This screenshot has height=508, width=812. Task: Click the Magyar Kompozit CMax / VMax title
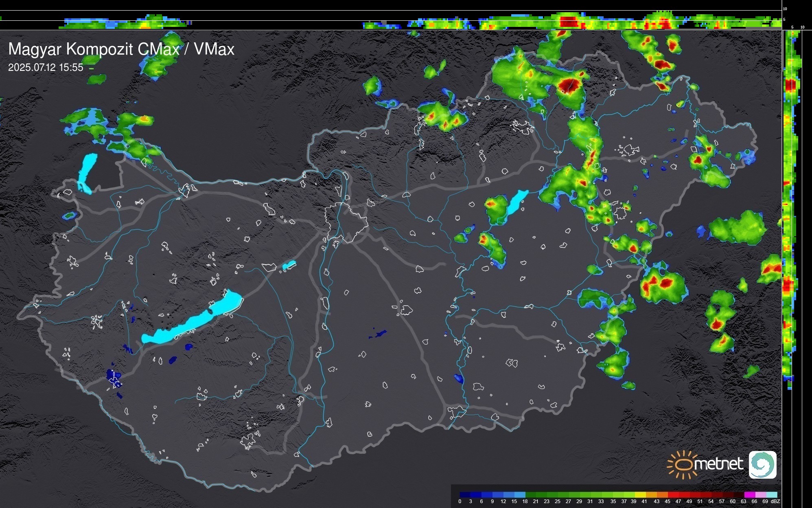(x=121, y=49)
